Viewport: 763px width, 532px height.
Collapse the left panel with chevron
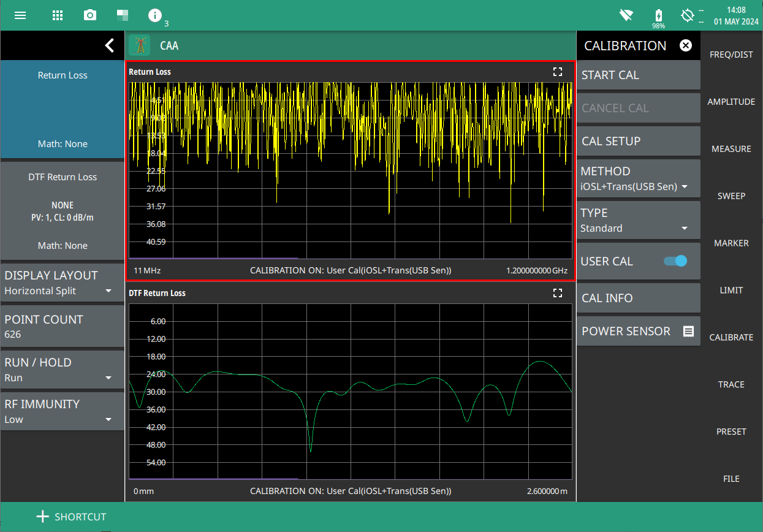point(109,45)
